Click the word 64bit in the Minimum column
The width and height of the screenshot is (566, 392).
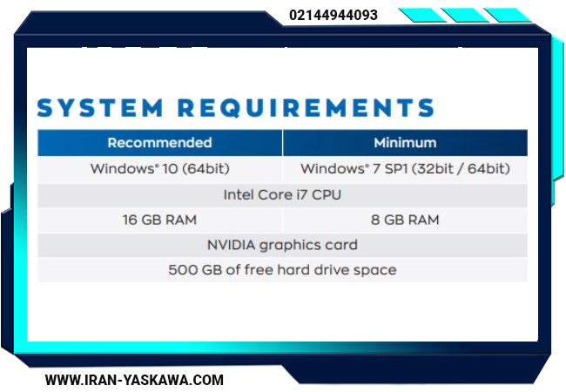point(489,169)
